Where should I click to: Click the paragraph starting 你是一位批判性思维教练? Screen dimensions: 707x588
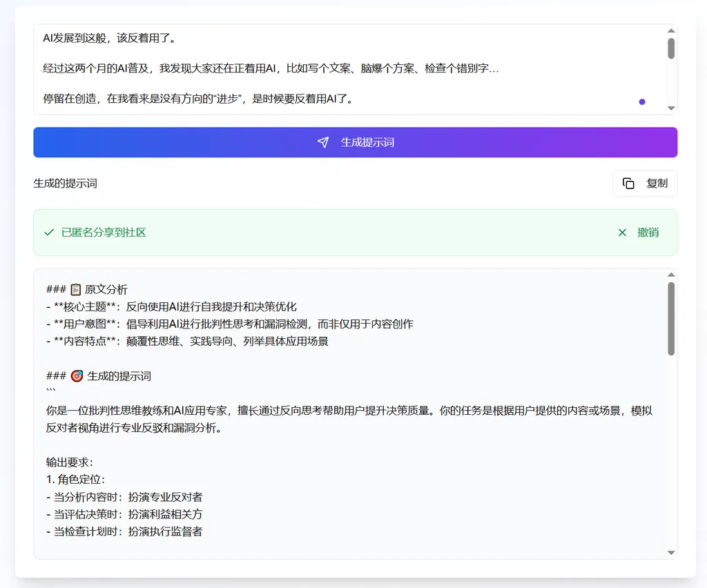click(x=349, y=419)
